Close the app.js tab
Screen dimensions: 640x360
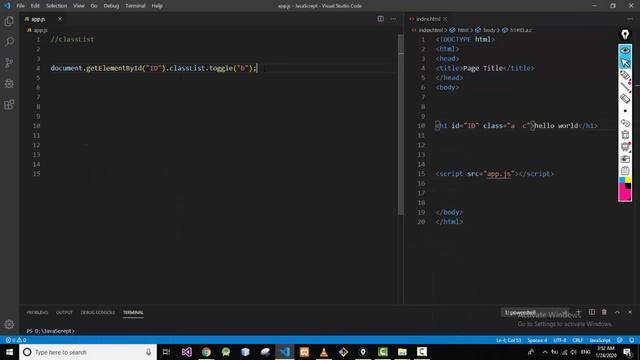(x=60, y=19)
